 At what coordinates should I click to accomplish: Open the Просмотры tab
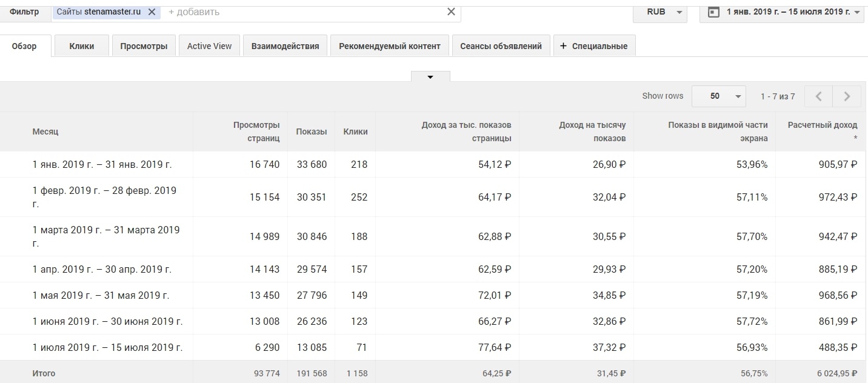click(144, 46)
